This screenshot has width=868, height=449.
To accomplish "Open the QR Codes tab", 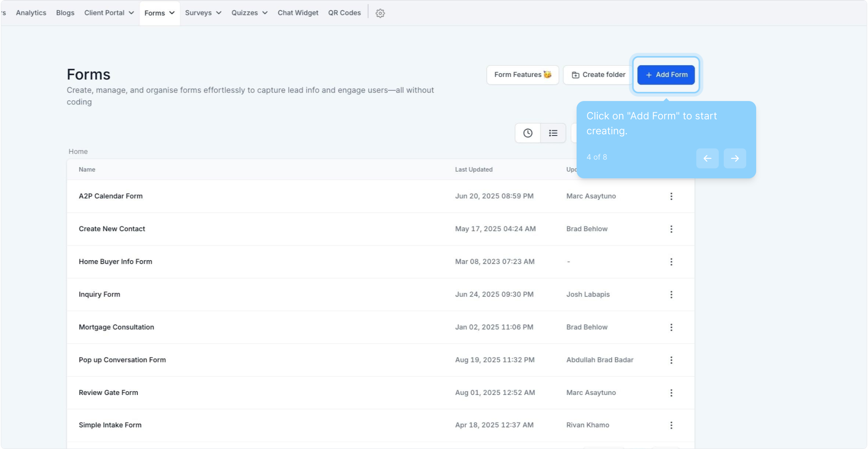I will point(344,13).
